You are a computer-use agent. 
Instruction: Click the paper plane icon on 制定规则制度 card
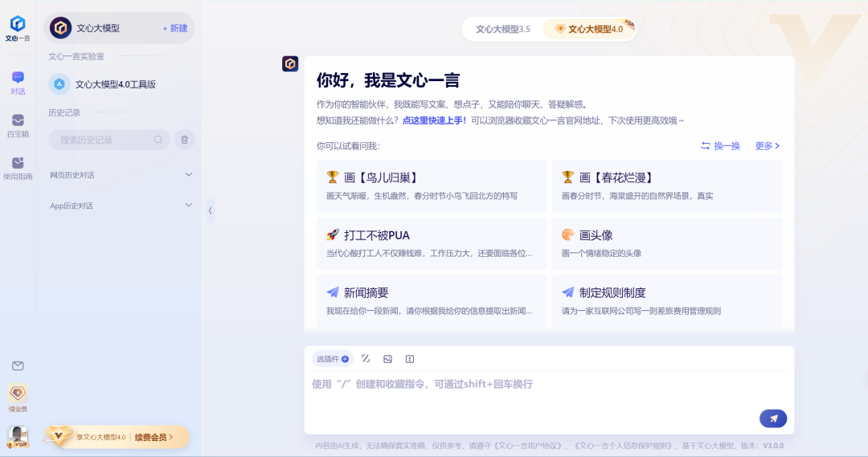(567, 292)
